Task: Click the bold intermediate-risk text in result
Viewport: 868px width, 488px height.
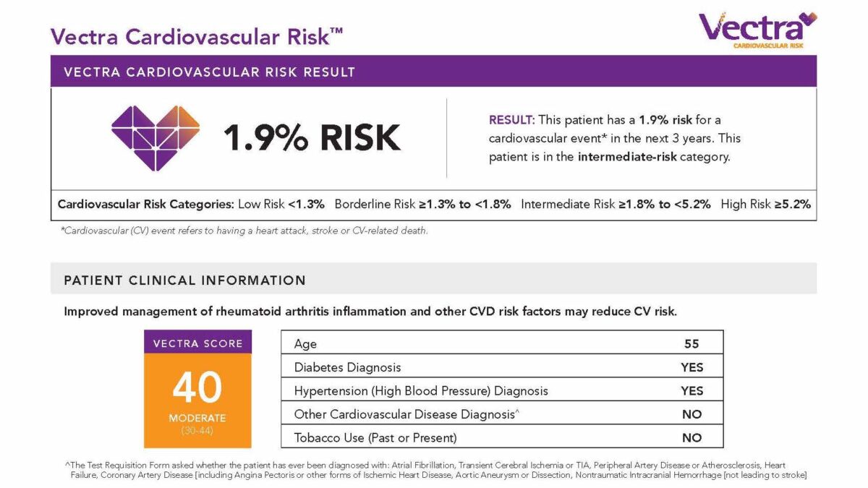Action: point(627,157)
